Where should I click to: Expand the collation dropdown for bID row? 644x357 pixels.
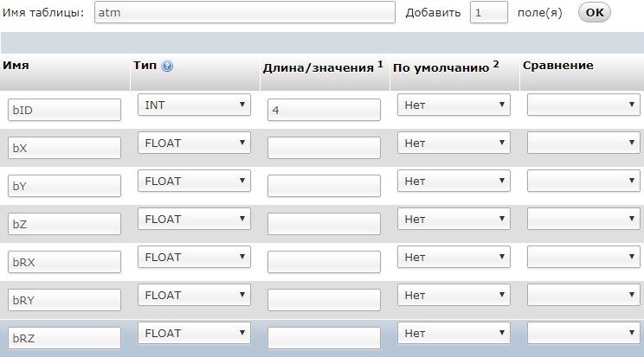[583, 105]
